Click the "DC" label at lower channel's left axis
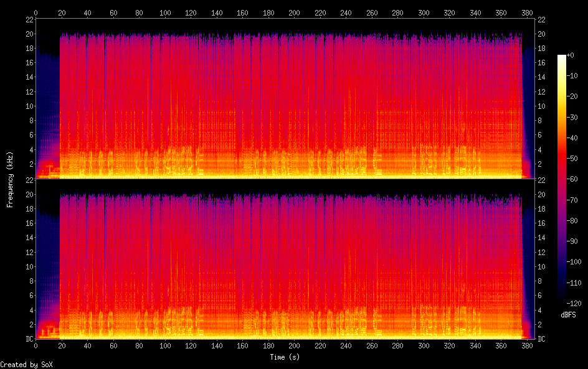Image resolution: width=588 pixels, height=369 pixels. 28,339
